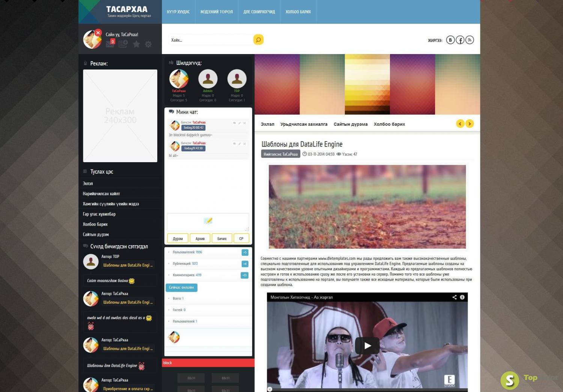Click the +5 users badge
The image size is (563, 392).
(245, 252)
